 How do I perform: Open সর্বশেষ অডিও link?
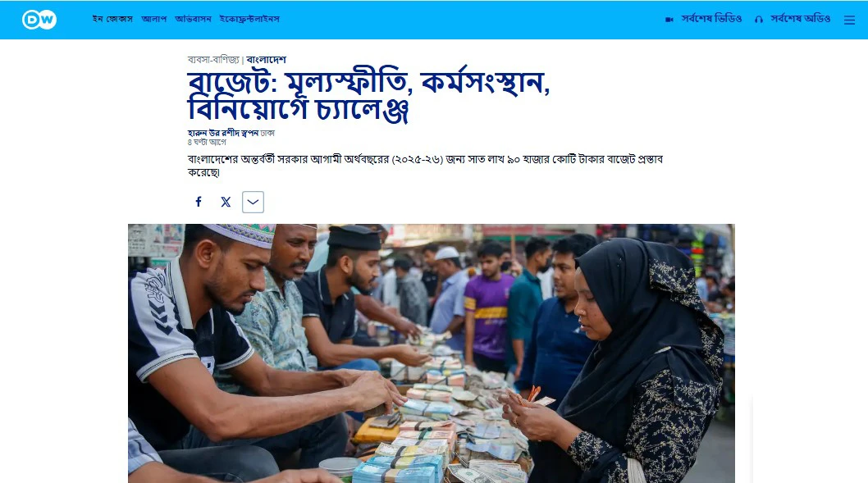[x=801, y=19]
